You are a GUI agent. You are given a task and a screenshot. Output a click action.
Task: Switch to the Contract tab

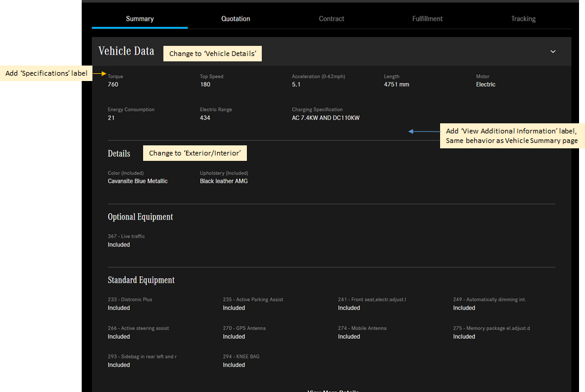(x=332, y=18)
